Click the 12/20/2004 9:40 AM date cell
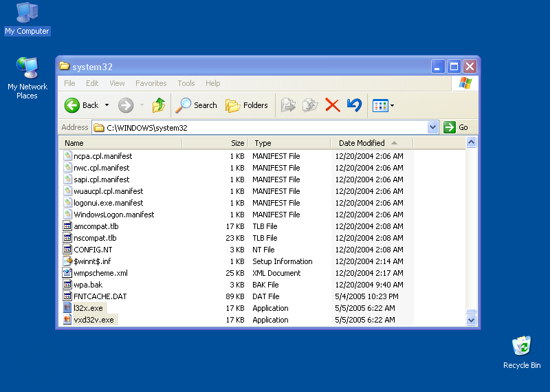The height and width of the screenshot is (392, 550). (x=369, y=285)
